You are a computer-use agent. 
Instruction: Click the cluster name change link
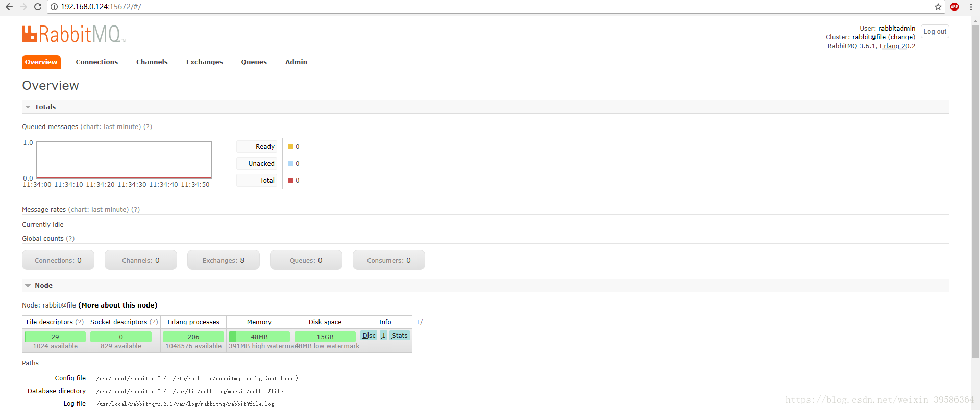(x=901, y=37)
